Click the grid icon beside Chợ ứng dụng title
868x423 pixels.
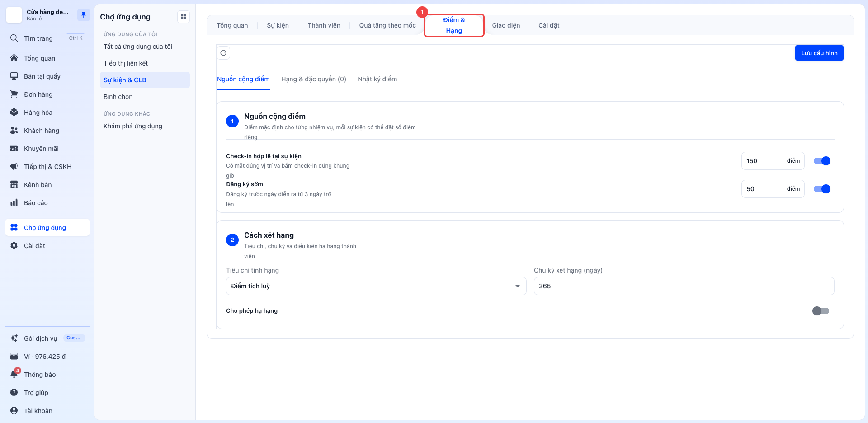(x=184, y=17)
